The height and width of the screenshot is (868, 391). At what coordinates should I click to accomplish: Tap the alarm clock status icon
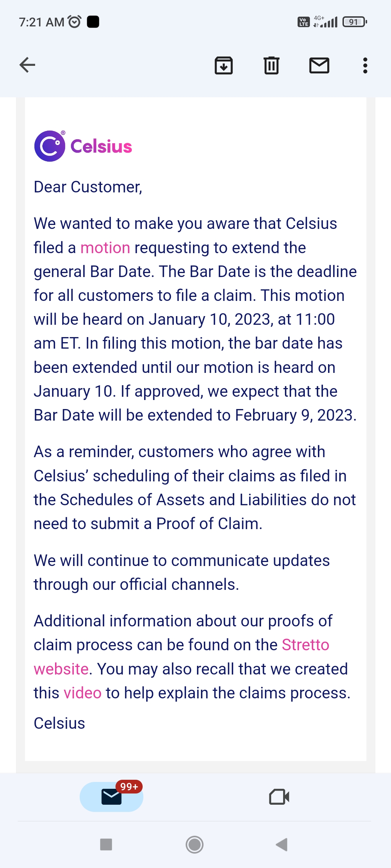[x=75, y=22]
